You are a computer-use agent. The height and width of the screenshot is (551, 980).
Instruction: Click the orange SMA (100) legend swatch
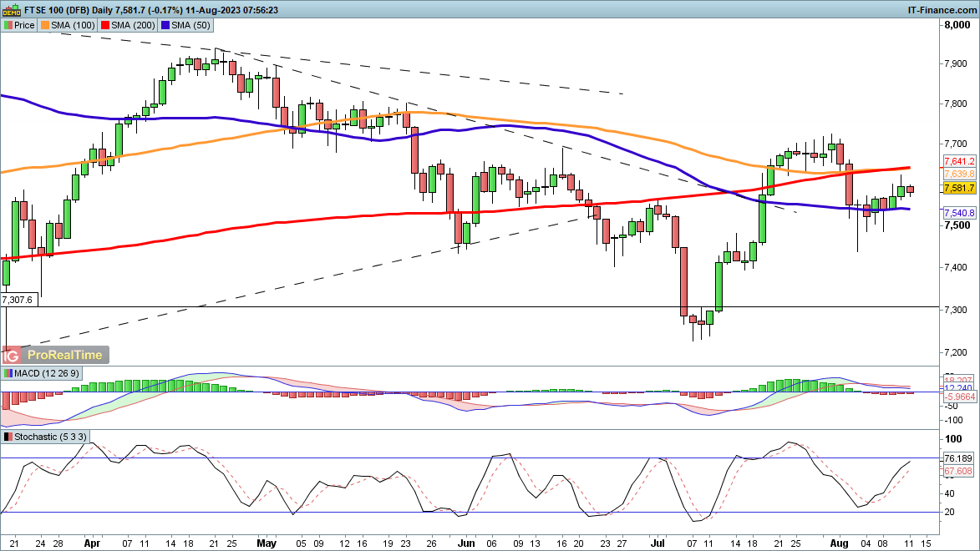(46, 26)
